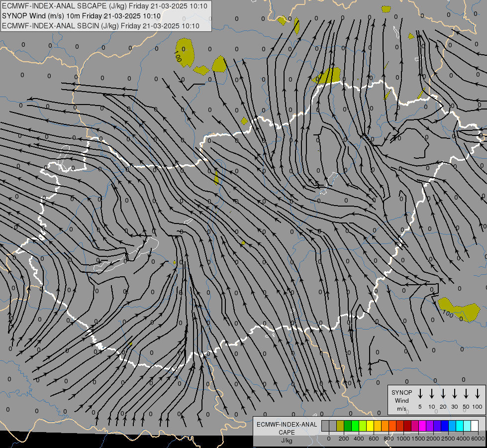Click the olive CAPE patch in the southeast
The image size is (487, 448).
[x=459, y=310]
